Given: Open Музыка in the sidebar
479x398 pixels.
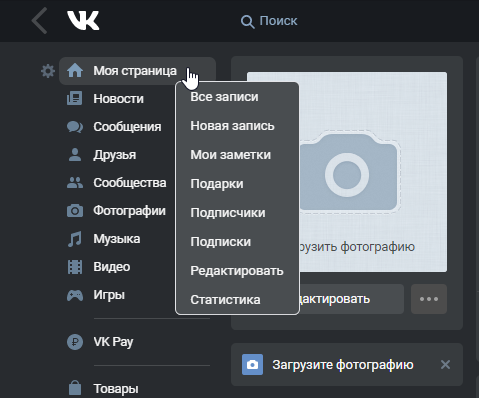Looking at the screenshot, I should (x=117, y=239).
